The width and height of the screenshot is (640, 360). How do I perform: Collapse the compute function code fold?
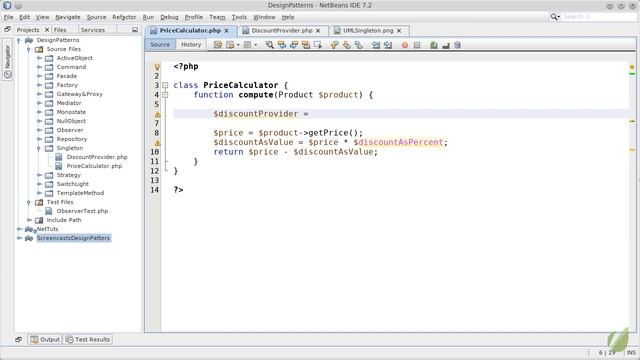(165, 95)
